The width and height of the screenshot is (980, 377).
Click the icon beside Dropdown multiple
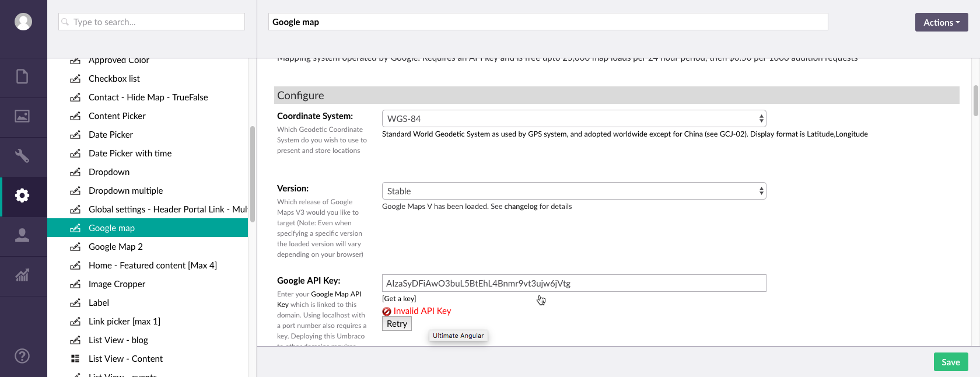pos(75,191)
